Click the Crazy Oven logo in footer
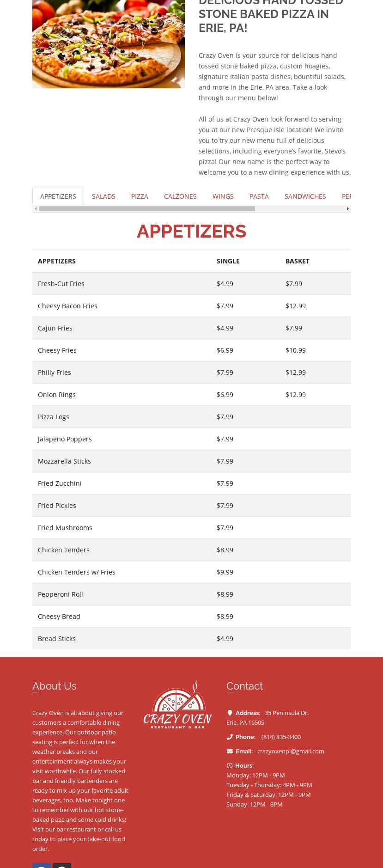Viewport: 383px width, 868px height. 177,705
